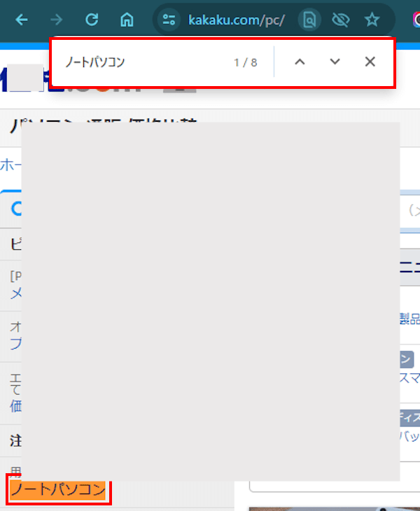Click the kakaku.com/pc/ address bar URL

pos(237,20)
